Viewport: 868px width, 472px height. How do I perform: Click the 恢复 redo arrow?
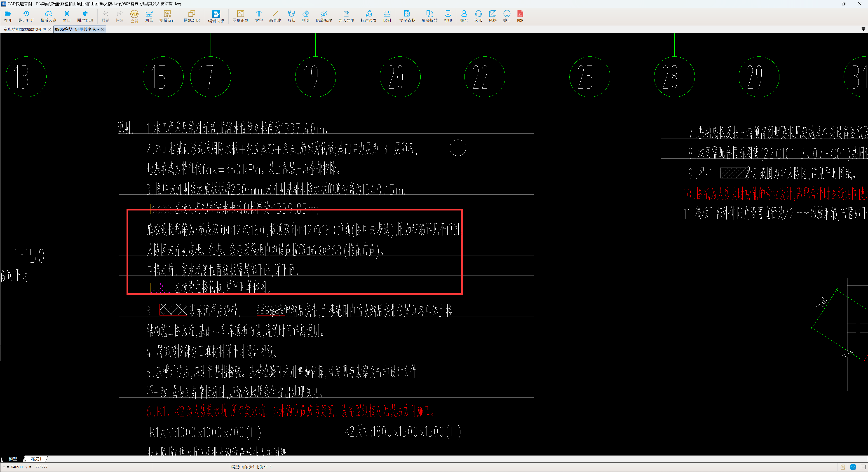[120, 16]
